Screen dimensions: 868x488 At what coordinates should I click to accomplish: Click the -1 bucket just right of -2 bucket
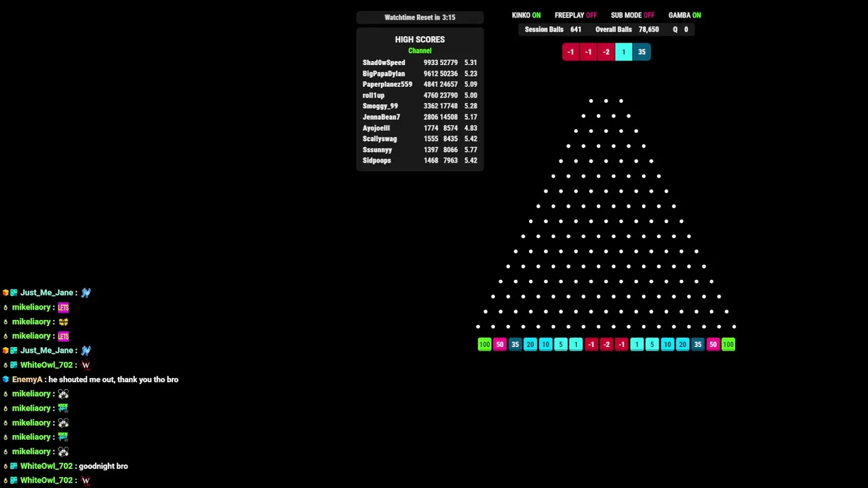621,344
